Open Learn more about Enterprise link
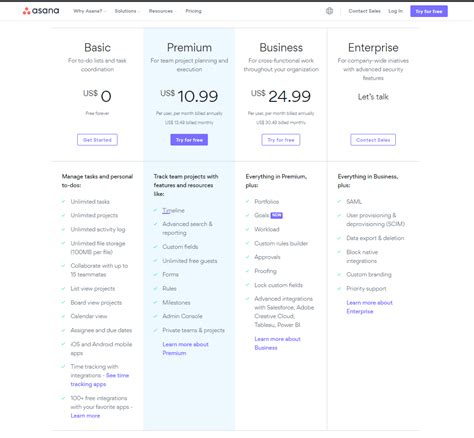Screen dimensions: 474x438 click(369, 307)
